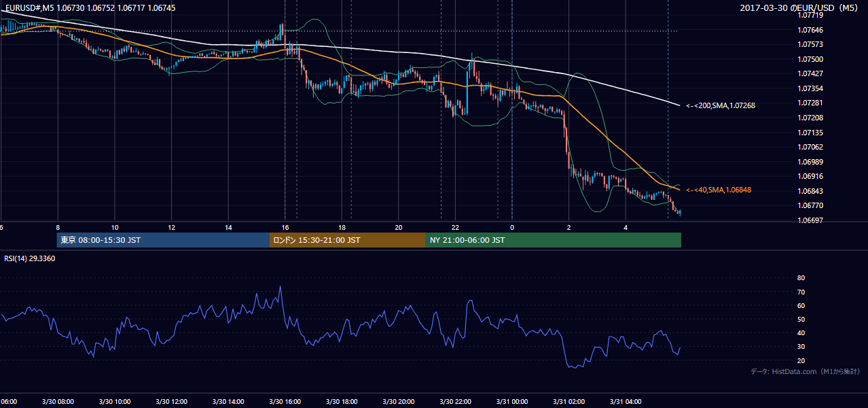Click hour label 10 on price chart time axis

point(115,227)
